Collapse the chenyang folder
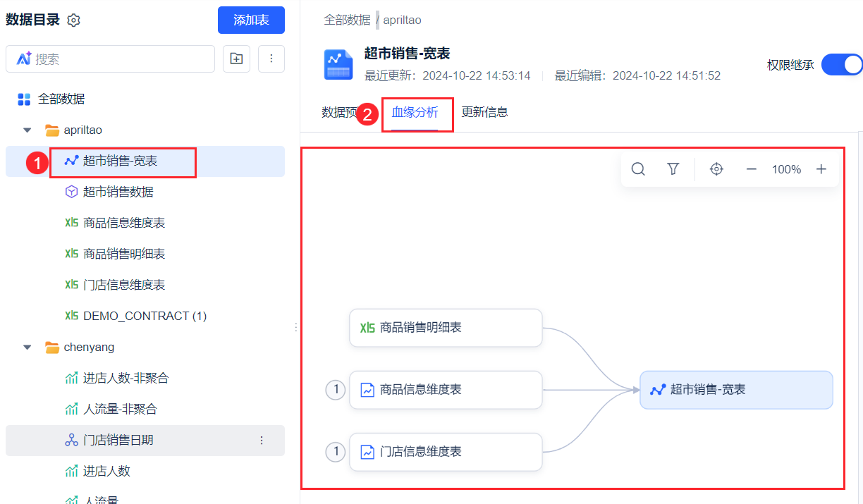Viewport: 863px width, 504px height. pyautogui.click(x=27, y=348)
